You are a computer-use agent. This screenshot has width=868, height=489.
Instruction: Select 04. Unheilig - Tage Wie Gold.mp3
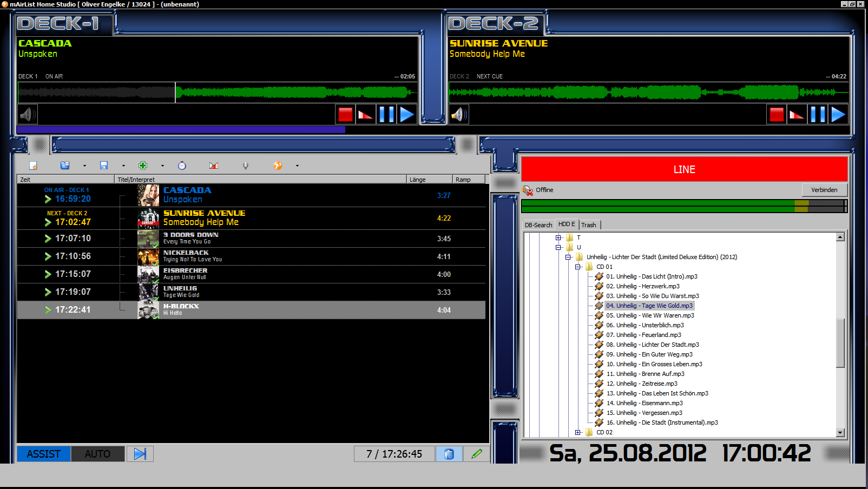[649, 306]
